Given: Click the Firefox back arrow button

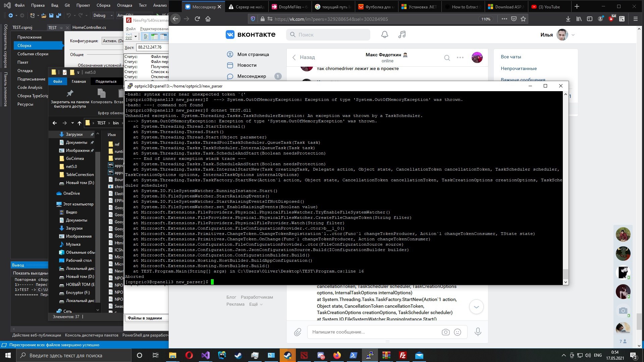Looking at the screenshot, I should click(x=175, y=19).
